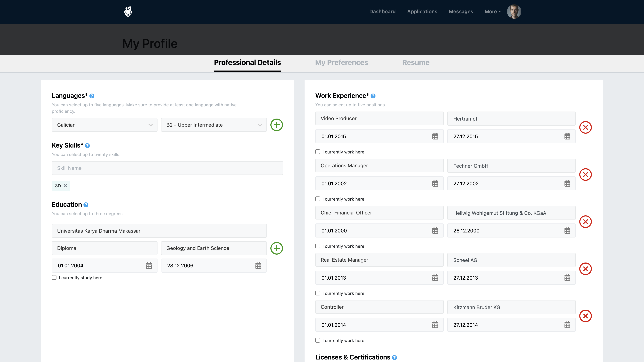644x362 pixels.
Task: Delete the Chief Financial Officer work entry
Action: [x=586, y=222]
